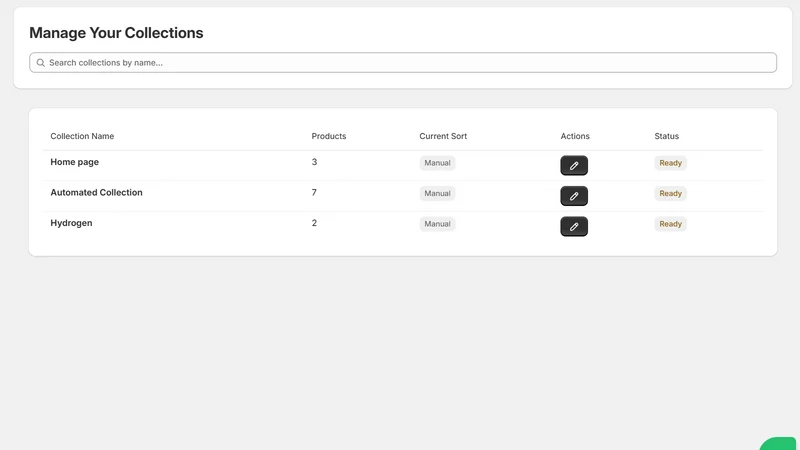Viewport: 800px width, 450px height.
Task: Select the Automated Collection name
Action: 96,192
